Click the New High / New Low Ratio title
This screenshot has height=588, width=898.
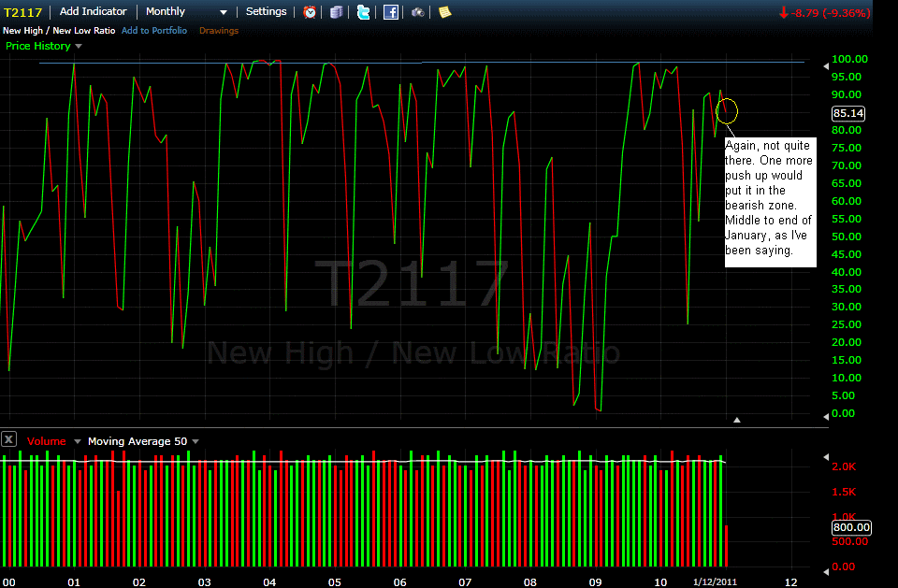coord(59,30)
